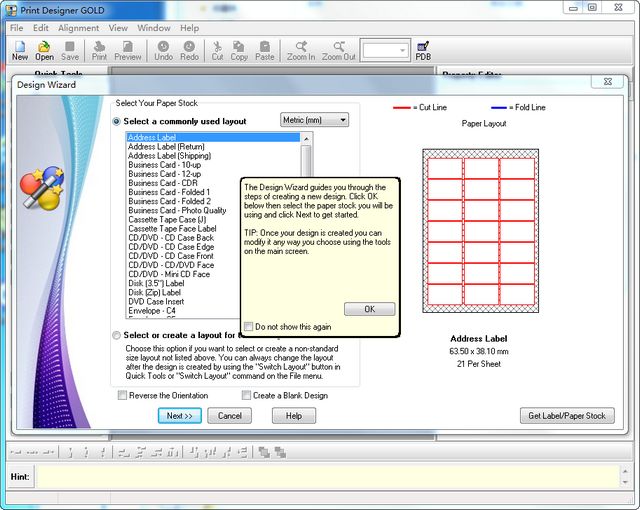Click the Zoom In toolbar icon
This screenshot has width=640, height=510.
(301, 50)
